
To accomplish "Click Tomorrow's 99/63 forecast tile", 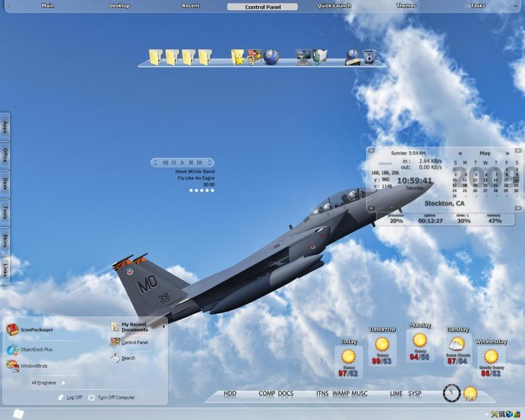I will click(x=382, y=350).
